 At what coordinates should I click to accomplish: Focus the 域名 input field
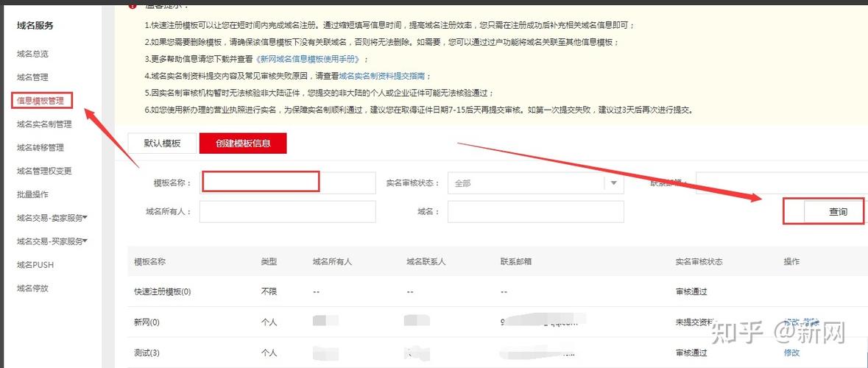click(536, 211)
